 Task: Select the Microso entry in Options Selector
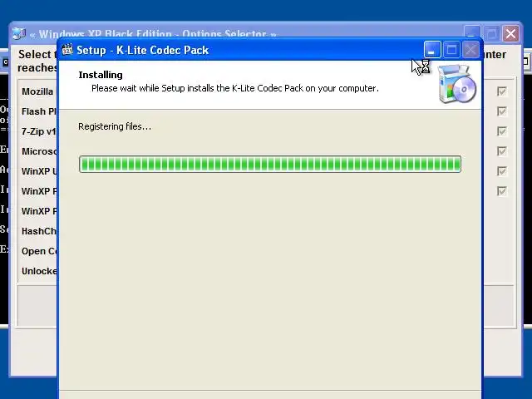click(x=39, y=151)
